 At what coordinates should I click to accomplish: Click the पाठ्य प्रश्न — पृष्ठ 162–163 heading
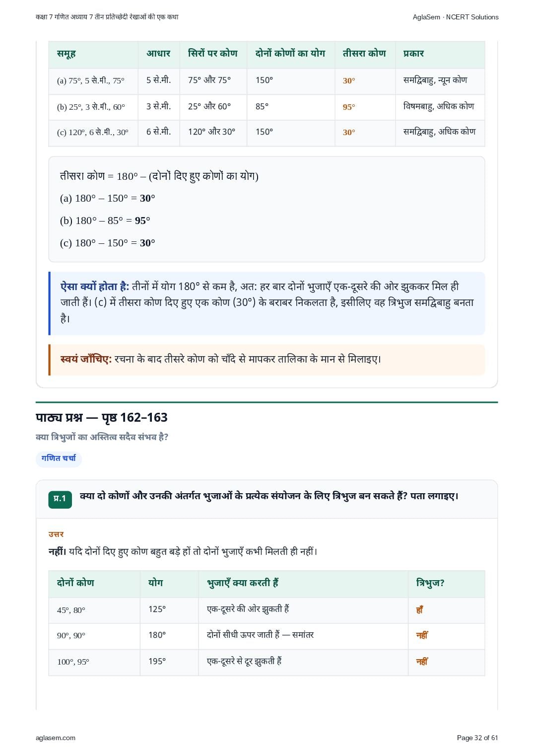pyautogui.click(x=102, y=418)
